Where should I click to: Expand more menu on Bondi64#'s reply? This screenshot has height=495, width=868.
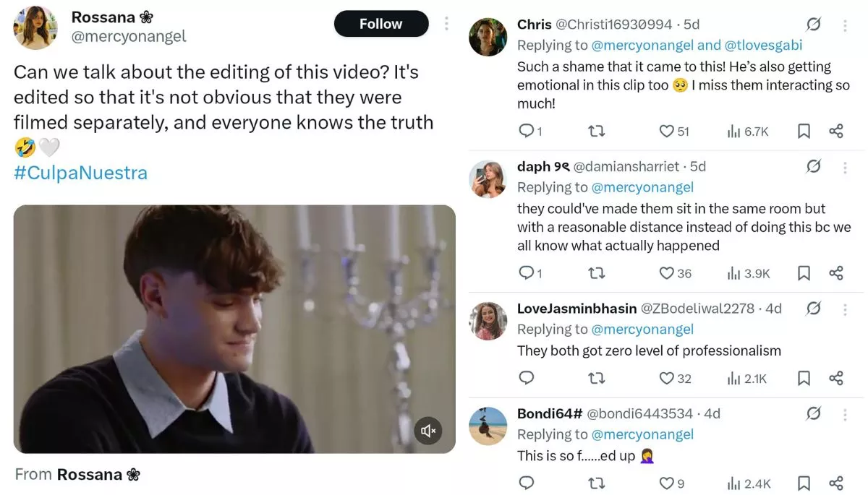click(x=845, y=413)
